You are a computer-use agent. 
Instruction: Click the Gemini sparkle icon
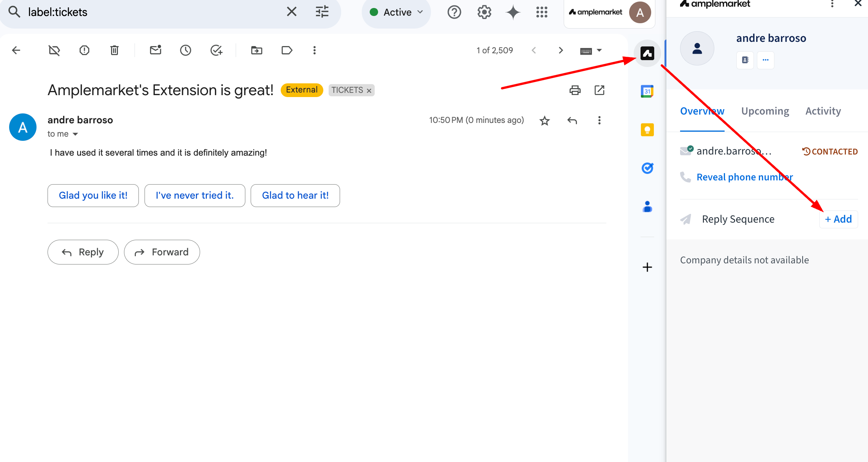point(513,12)
